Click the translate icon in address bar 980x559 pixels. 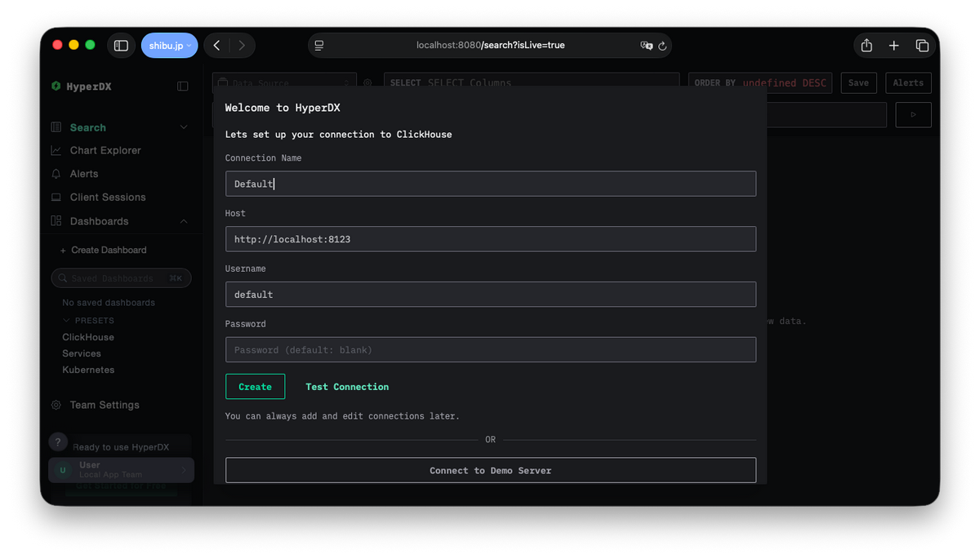coord(646,46)
